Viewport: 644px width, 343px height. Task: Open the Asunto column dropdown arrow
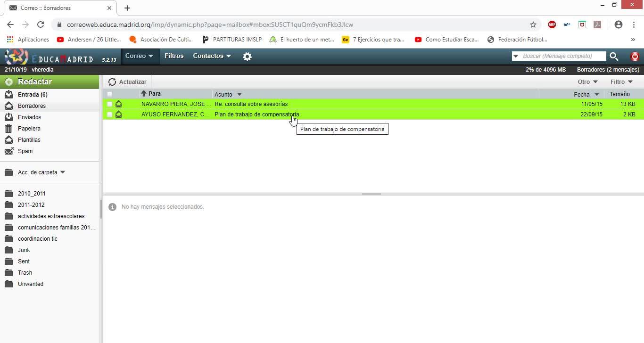click(x=239, y=94)
